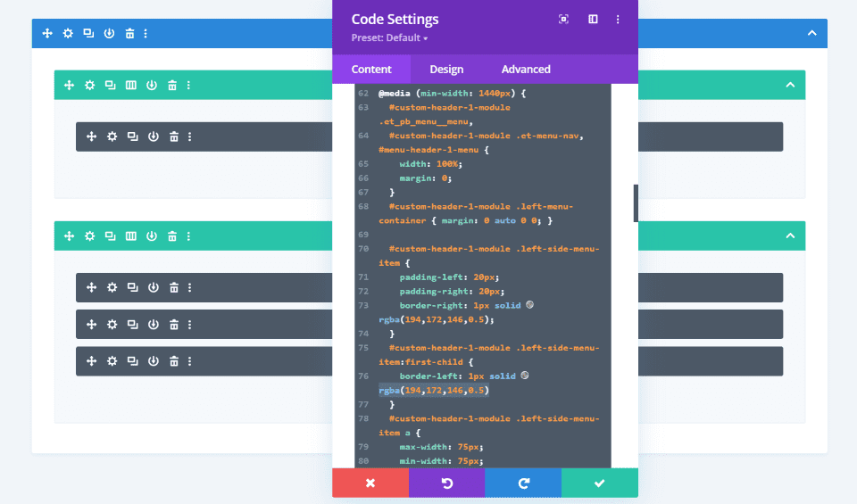857x504 pixels.
Task: Open more options in Code Settings header
Action: pyautogui.click(x=618, y=19)
